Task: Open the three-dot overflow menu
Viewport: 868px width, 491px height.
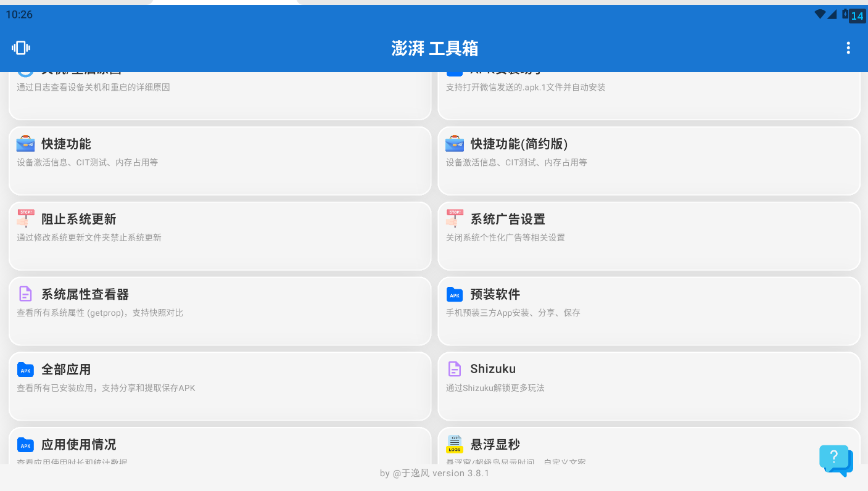Action: [848, 47]
